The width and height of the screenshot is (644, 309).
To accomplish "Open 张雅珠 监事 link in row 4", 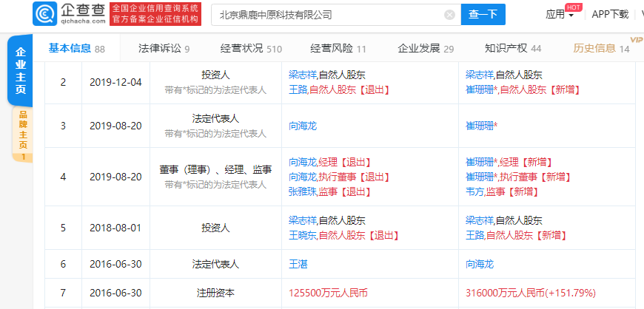I will pyautogui.click(x=303, y=191).
